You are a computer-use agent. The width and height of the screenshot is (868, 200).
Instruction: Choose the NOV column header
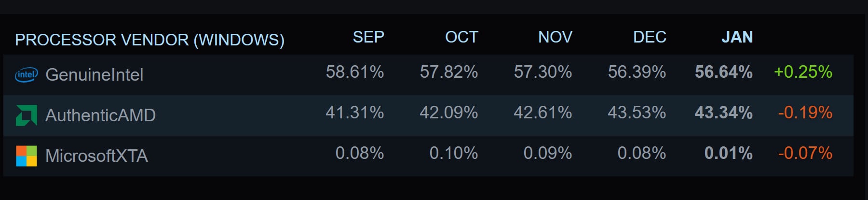(x=555, y=37)
